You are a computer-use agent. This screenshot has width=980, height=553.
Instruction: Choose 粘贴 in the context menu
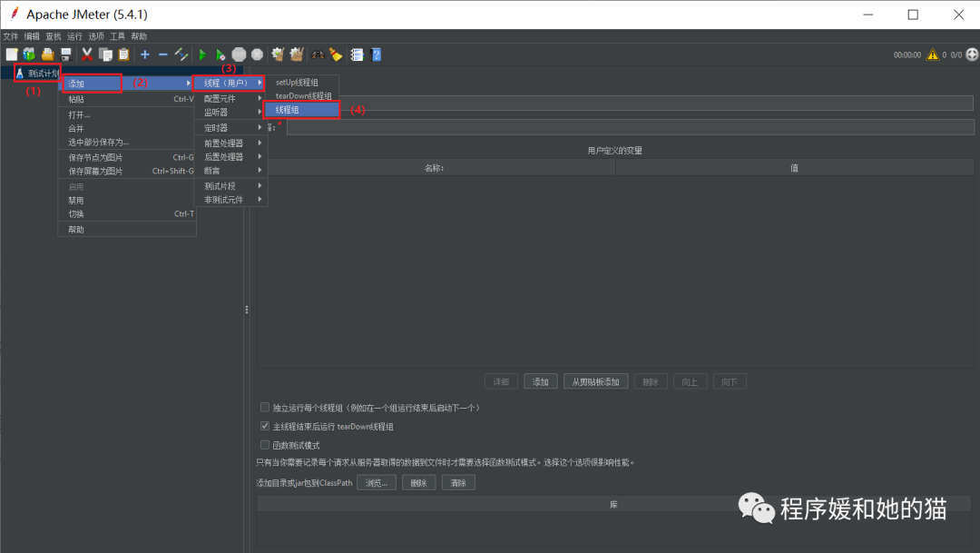point(127,99)
